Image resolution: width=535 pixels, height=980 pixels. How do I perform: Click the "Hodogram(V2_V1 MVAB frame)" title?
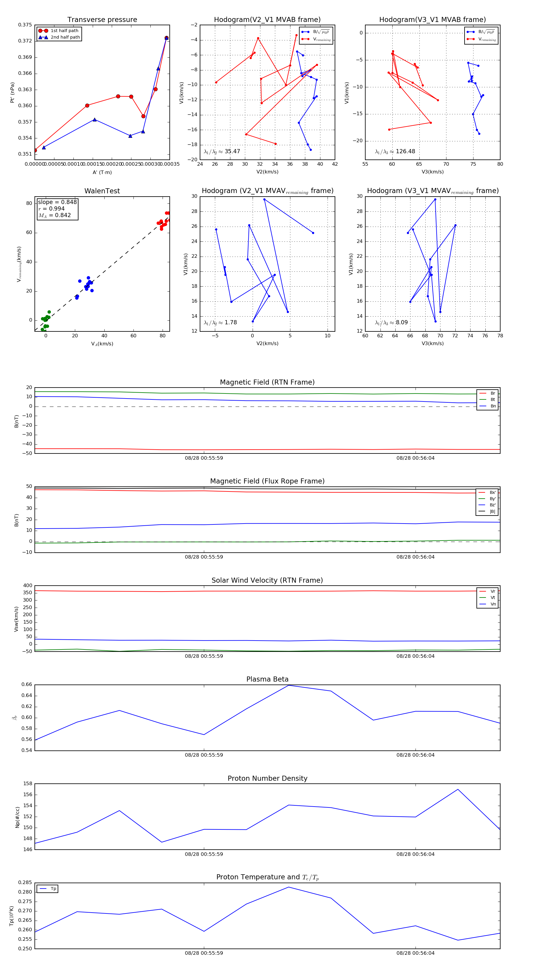point(267,20)
